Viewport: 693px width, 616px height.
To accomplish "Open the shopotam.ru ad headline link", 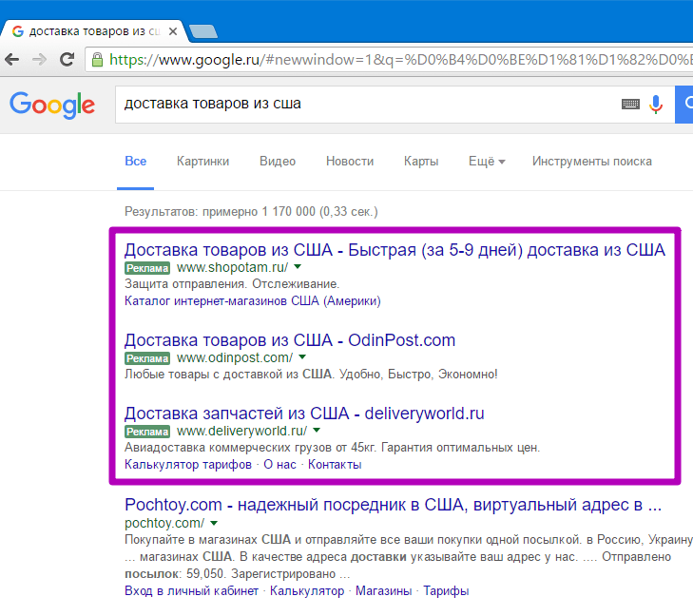I will (395, 250).
